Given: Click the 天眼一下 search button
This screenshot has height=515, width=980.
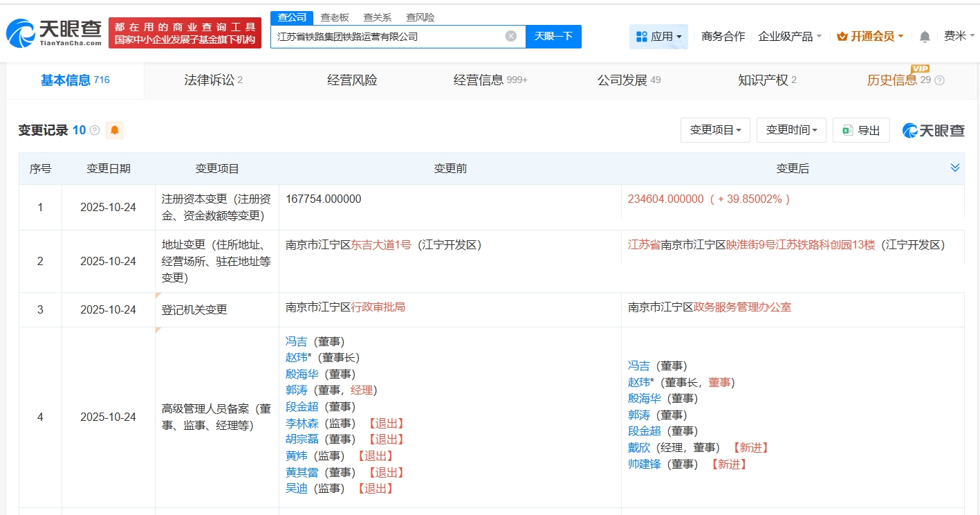Looking at the screenshot, I should 553,36.
